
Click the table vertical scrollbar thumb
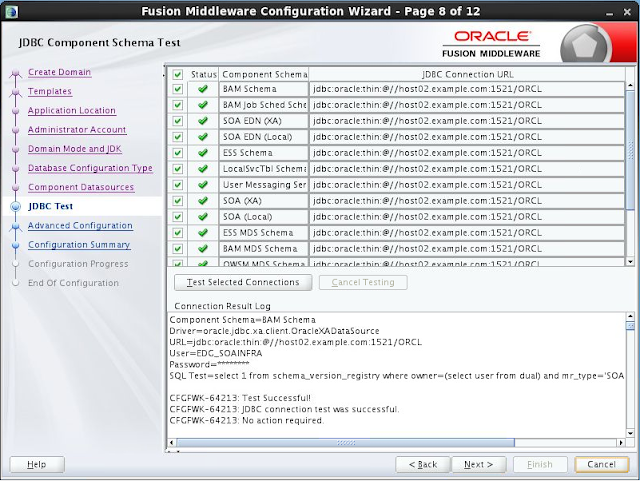pyautogui.click(x=630, y=150)
